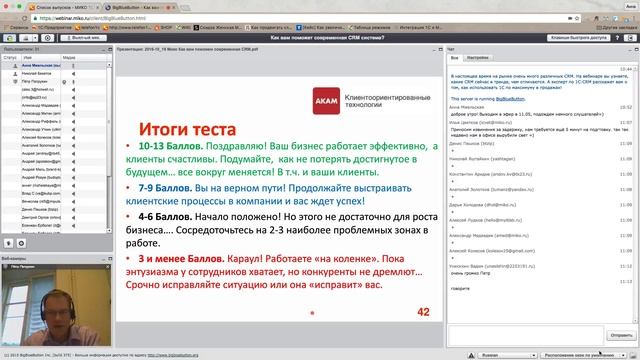This screenshot has width=640, height=360.
Task: Close the BigBlueButton browser tab
Action: (173, 7)
